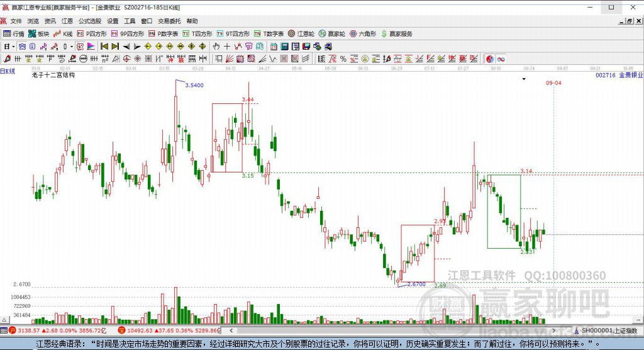The image size is (644, 350).
Task: Open the 浏览 menu
Action: pos(33,21)
